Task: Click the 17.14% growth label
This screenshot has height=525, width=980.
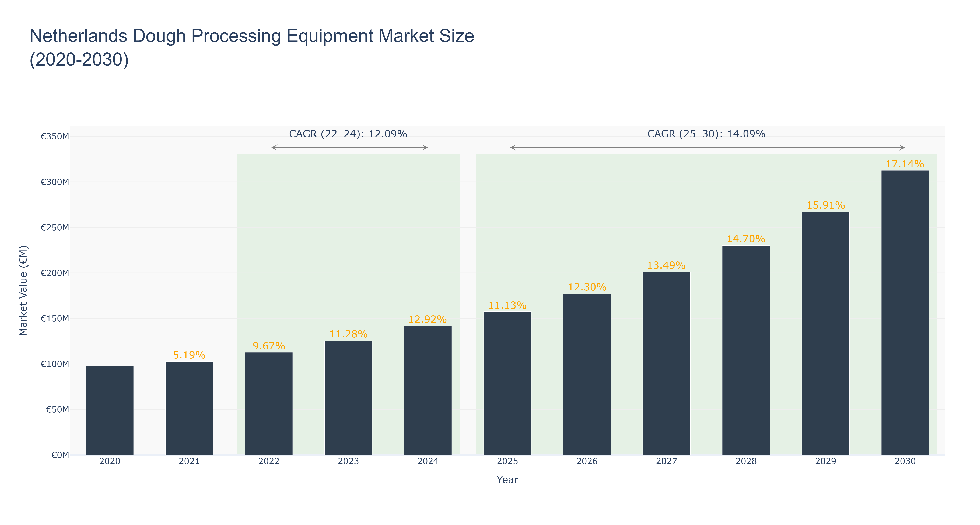Action: (x=905, y=164)
